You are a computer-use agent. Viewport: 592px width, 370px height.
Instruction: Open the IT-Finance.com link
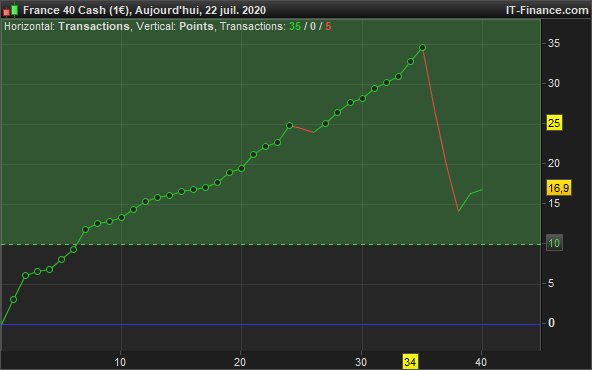tap(547, 10)
